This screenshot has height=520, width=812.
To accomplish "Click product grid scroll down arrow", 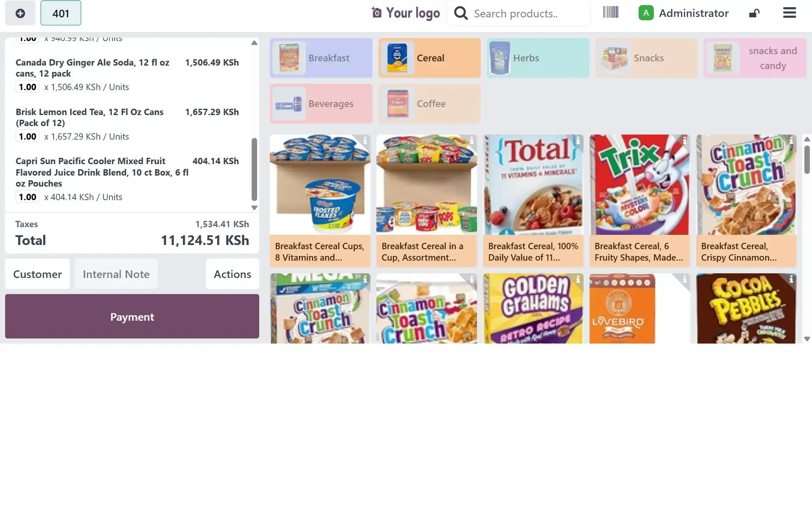I will point(807,339).
